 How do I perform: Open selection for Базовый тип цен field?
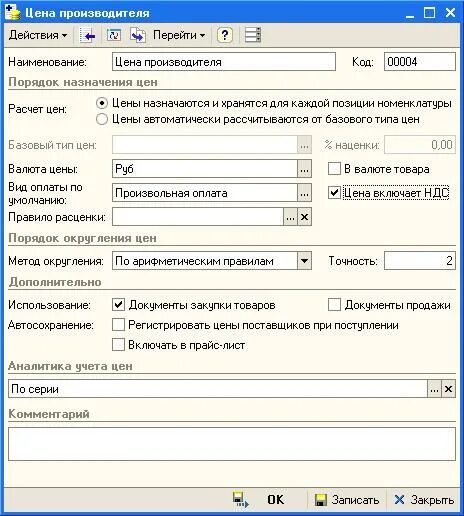(x=304, y=145)
